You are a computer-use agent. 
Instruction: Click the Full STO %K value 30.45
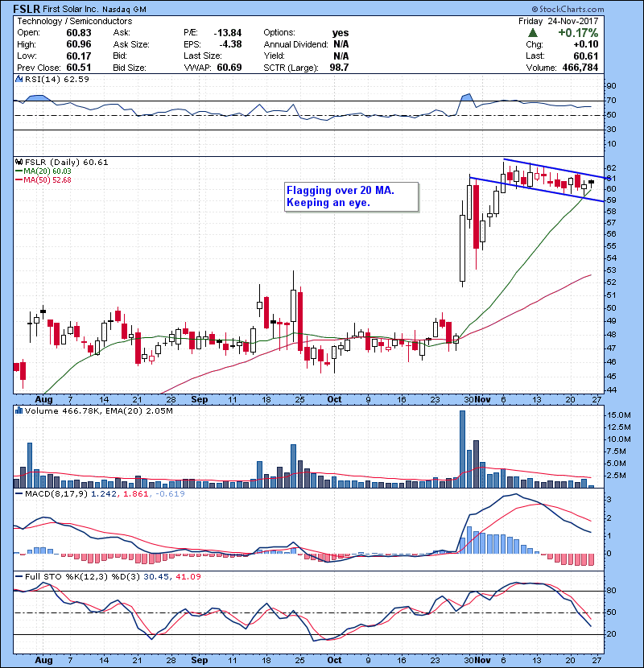156,577
